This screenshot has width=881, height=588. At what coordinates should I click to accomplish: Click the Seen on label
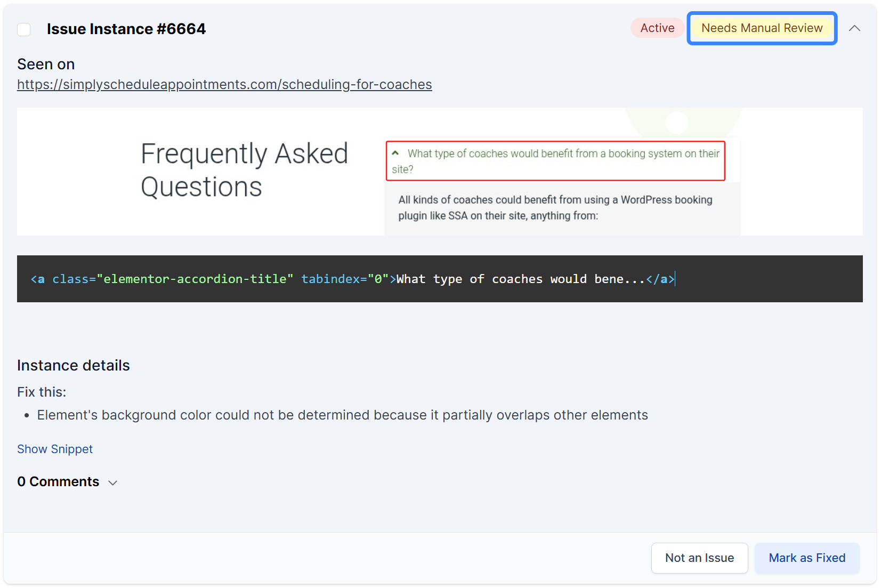coord(46,64)
